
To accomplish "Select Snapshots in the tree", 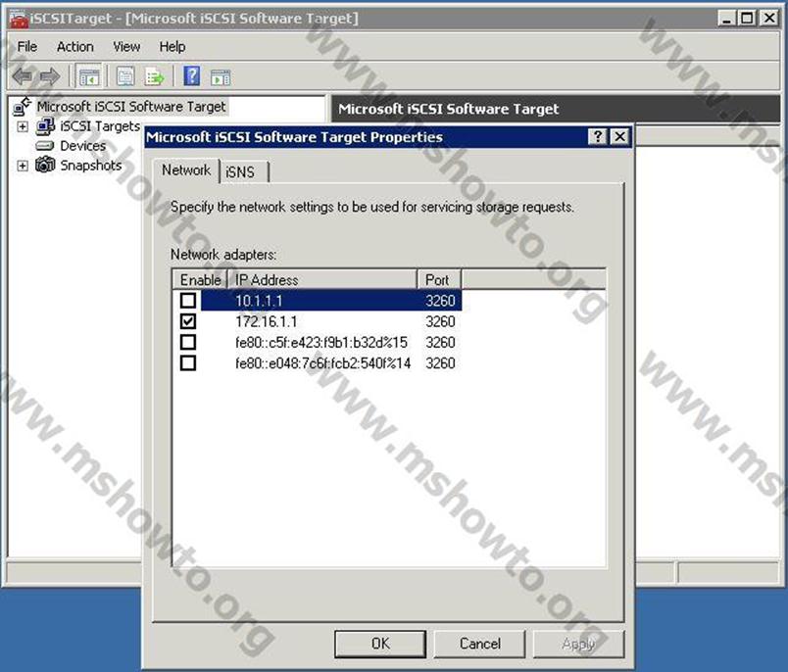I will pyautogui.click(x=91, y=166).
